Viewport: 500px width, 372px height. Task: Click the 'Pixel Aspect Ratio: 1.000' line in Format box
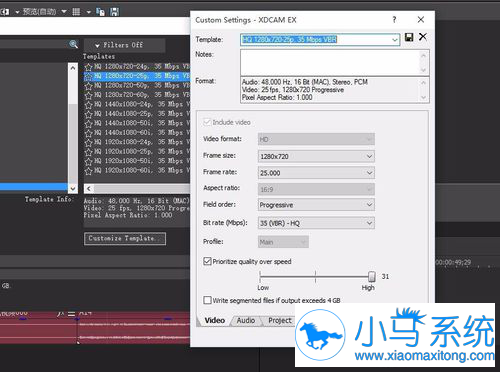[277, 98]
